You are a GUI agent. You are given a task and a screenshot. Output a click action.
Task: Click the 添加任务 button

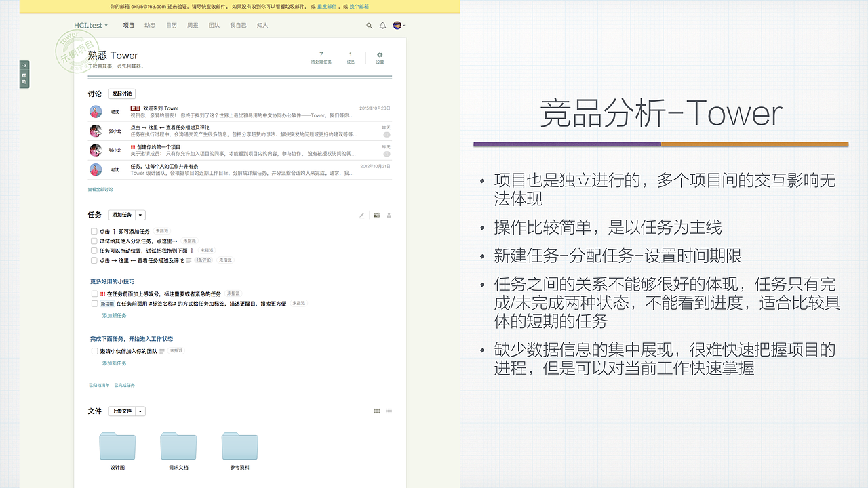pyautogui.click(x=122, y=215)
